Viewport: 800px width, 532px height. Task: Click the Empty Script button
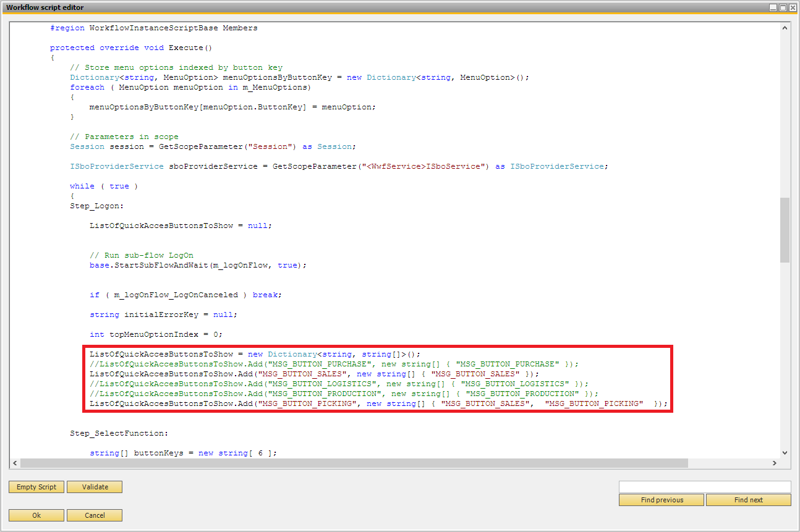click(36, 487)
